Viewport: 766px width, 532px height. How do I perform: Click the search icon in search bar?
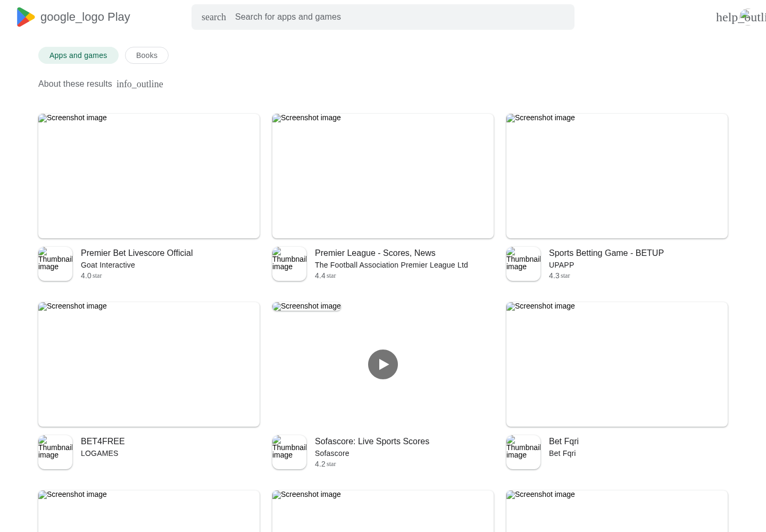click(x=214, y=17)
